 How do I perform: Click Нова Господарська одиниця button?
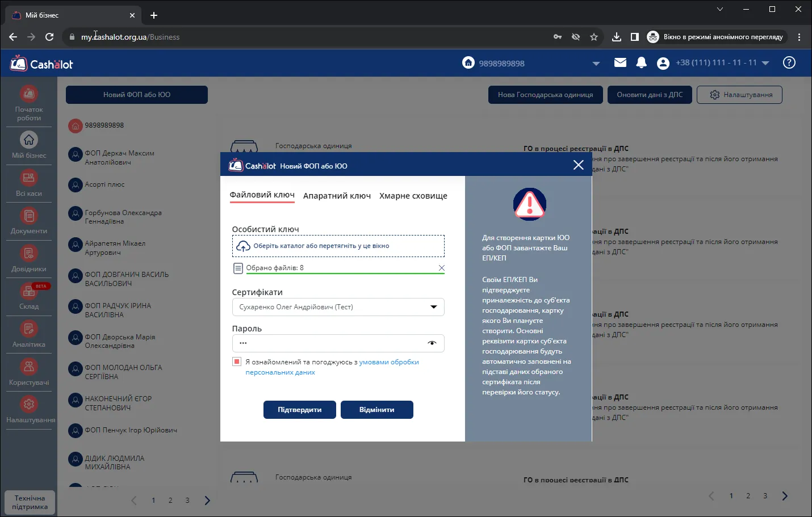tap(546, 95)
